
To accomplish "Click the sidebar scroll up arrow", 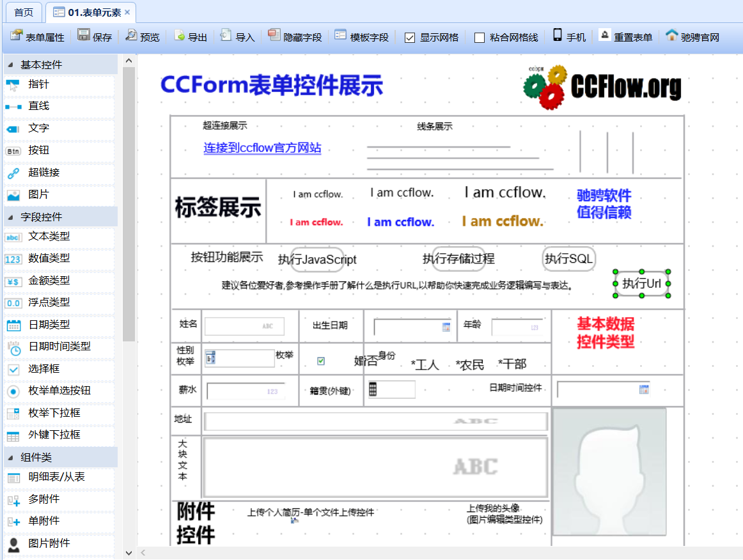I will [x=129, y=61].
